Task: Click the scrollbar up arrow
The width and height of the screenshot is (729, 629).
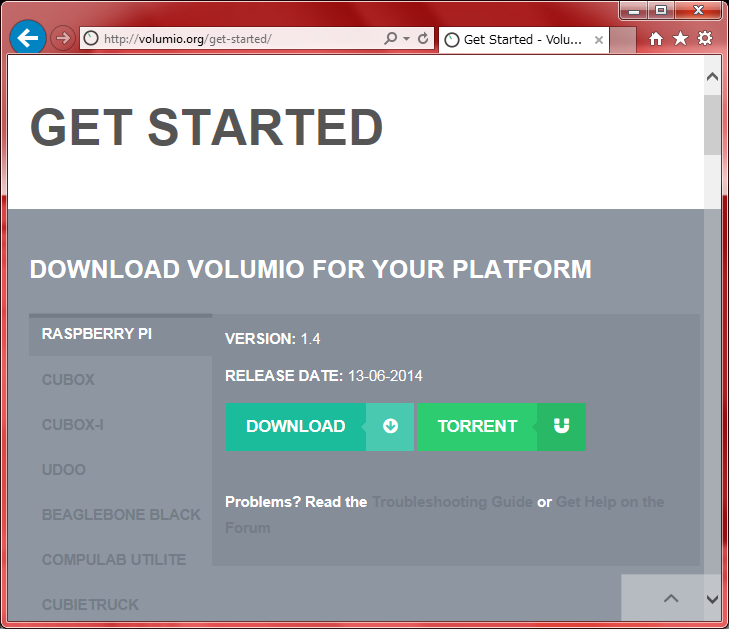Action: click(x=712, y=77)
